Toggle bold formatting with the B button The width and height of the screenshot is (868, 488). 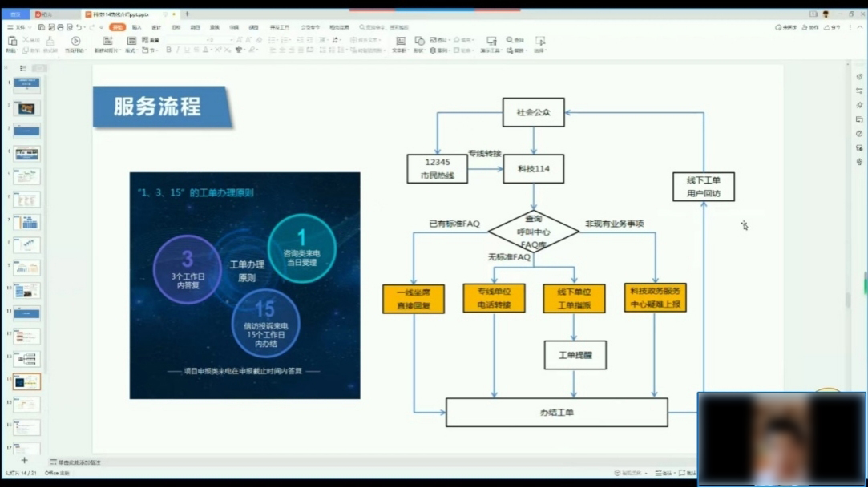pyautogui.click(x=168, y=50)
